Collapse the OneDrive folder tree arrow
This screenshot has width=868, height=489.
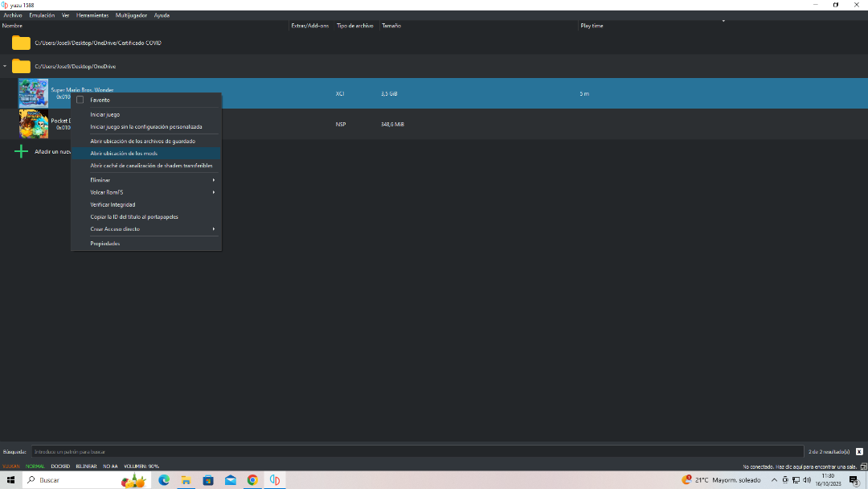[5, 66]
